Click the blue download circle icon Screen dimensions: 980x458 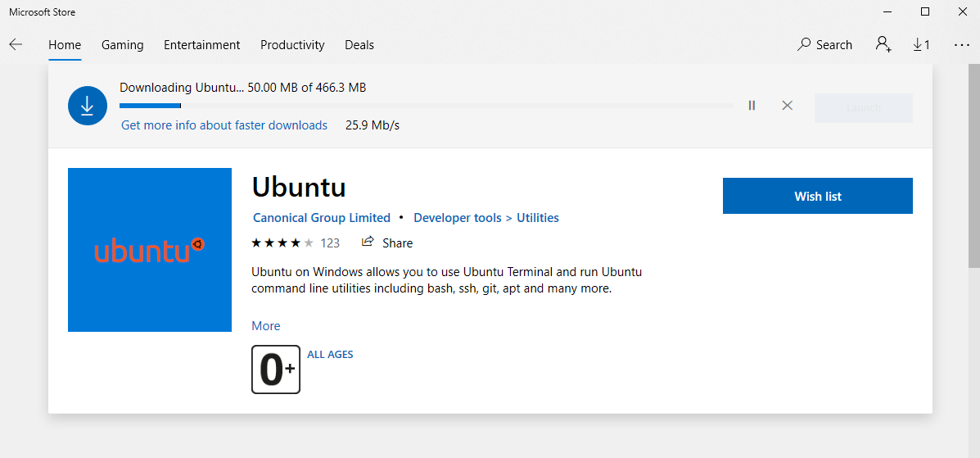[88, 107]
